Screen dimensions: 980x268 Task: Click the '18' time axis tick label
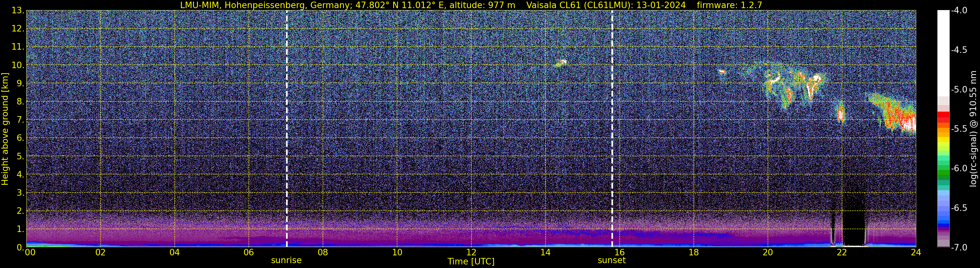[x=694, y=252]
